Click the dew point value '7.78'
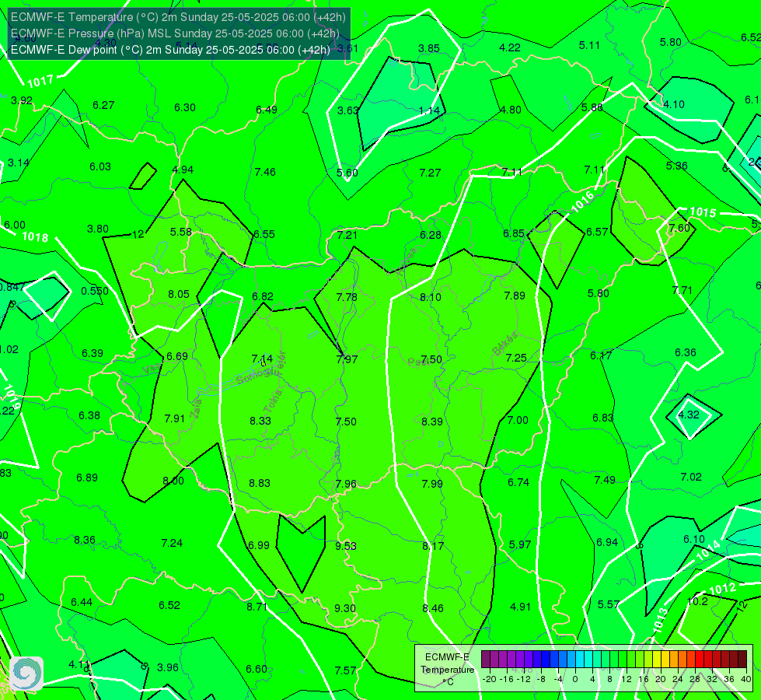761x700 pixels. pyautogui.click(x=347, y=297)
